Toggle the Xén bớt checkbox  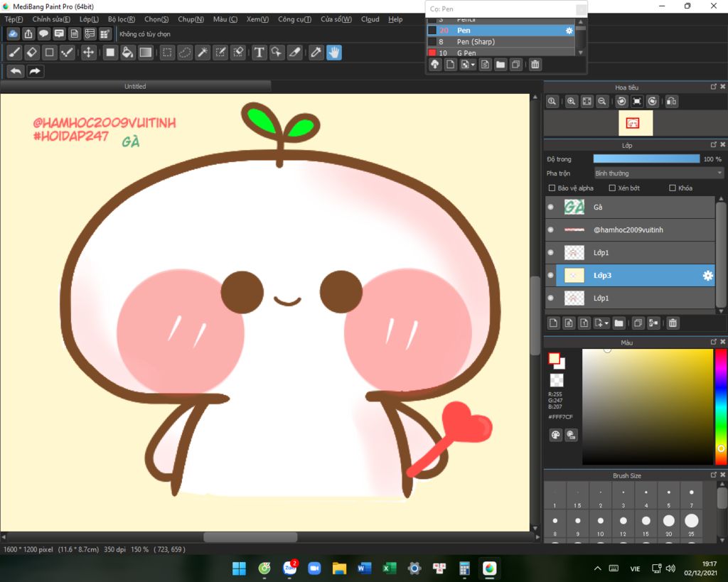[612, 188]
